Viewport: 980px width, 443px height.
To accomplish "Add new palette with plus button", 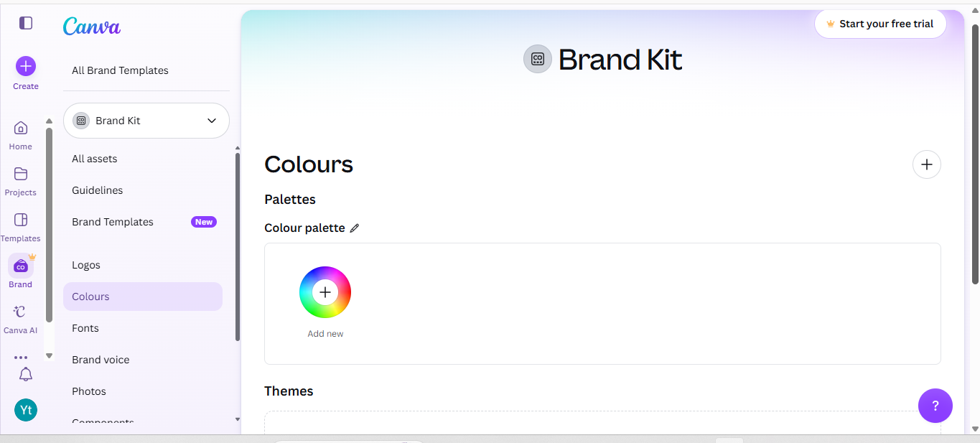I will click(927, 164).
